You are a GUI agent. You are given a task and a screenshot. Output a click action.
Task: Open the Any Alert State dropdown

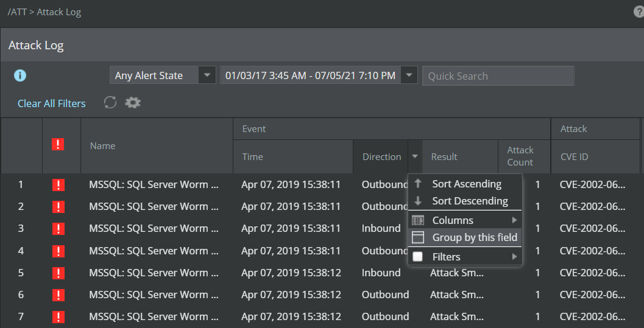coord(163,75)
